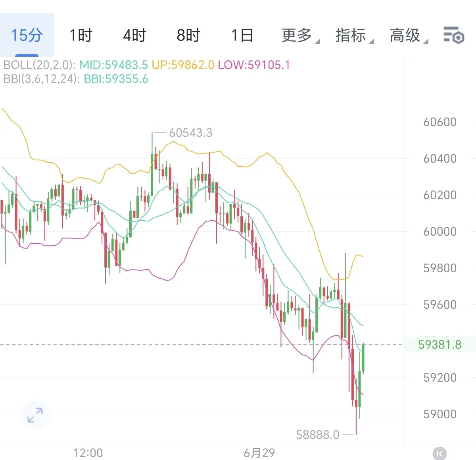Switch to the 4时 timeframe
Screen dimensions: 476x460
pos(134,35)
